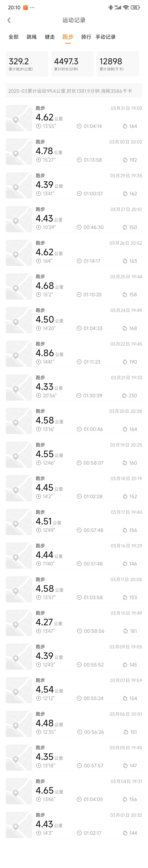Tap calorie flame icon next to 181
The width and height of the screenshot is (148, 868).
[125, 631]
